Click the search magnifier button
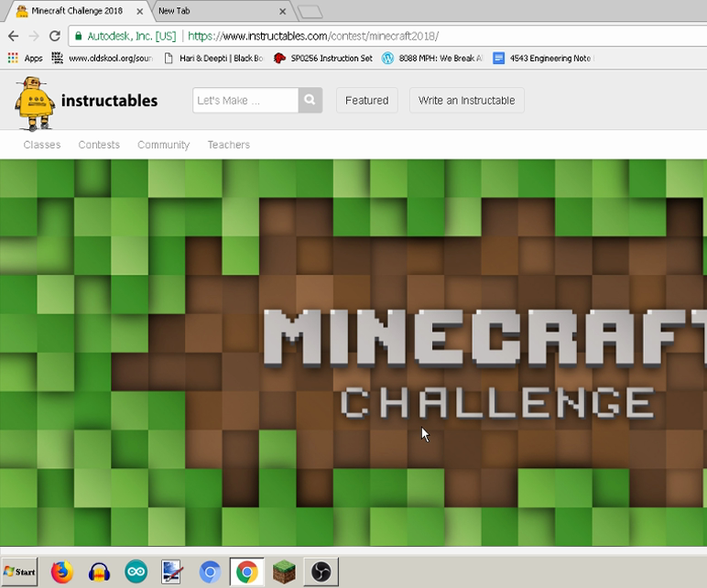The image size is (707, 588). [x=310, y=100]
